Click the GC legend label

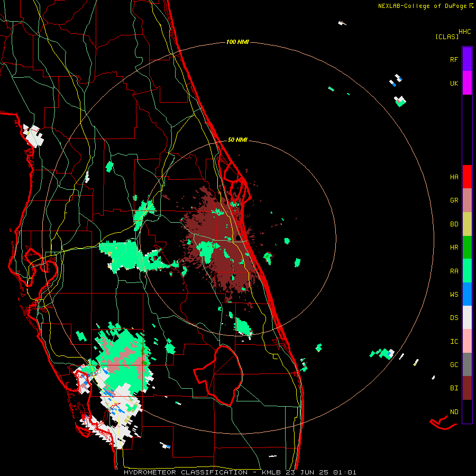[x=454, y=365]
